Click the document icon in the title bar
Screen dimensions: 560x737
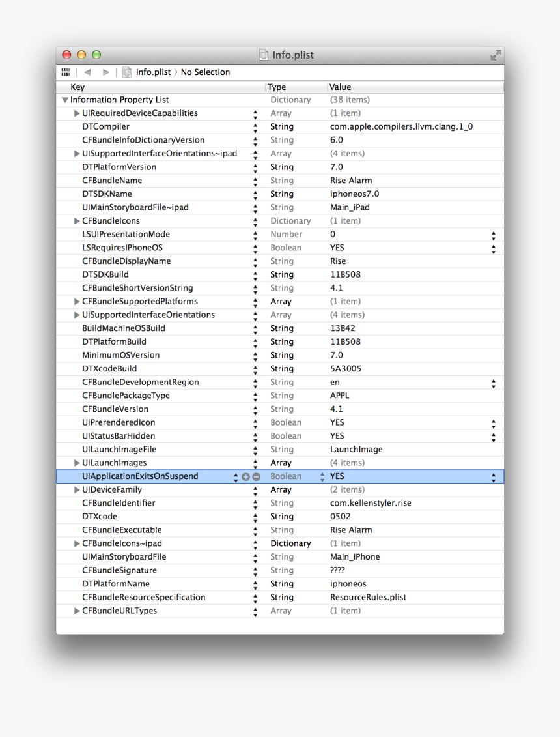tap(264, 55)
